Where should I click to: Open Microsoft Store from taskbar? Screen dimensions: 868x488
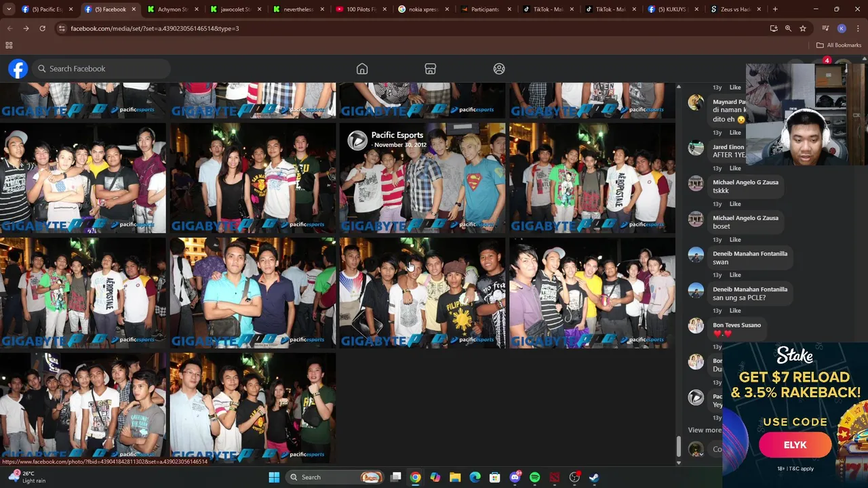point(495,477)
